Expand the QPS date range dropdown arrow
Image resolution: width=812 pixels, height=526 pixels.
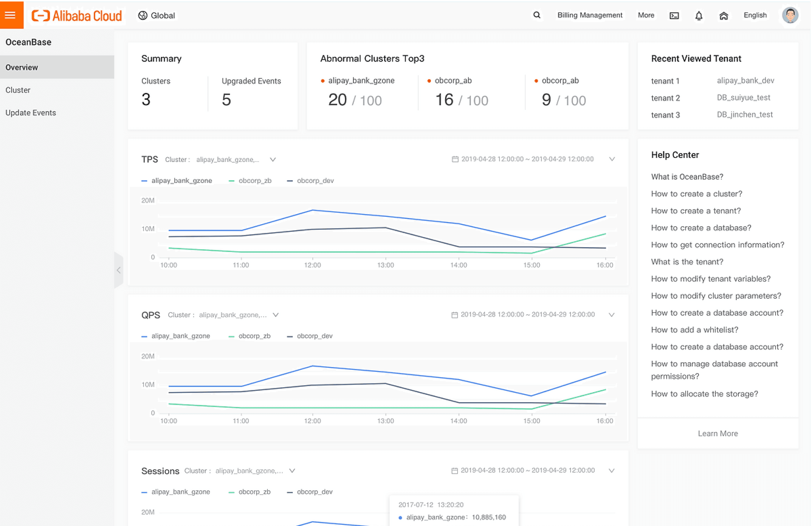[611, 315]
